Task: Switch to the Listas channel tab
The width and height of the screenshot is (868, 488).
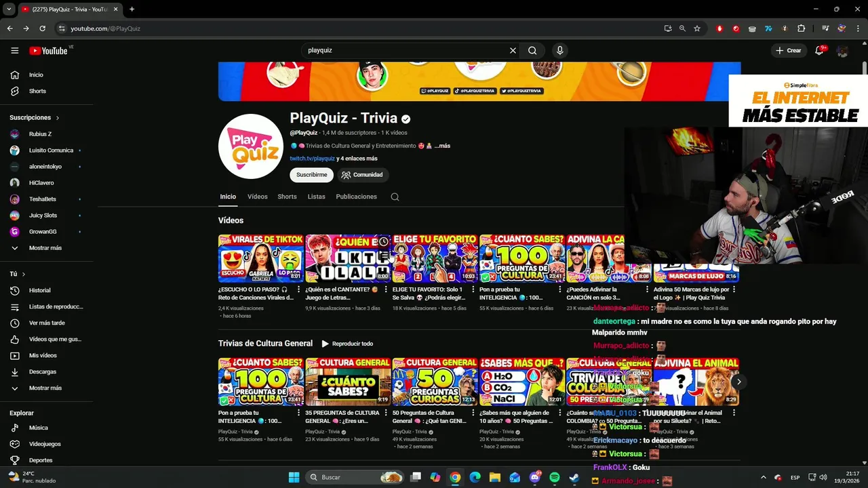Action: [x=316, y=197]
